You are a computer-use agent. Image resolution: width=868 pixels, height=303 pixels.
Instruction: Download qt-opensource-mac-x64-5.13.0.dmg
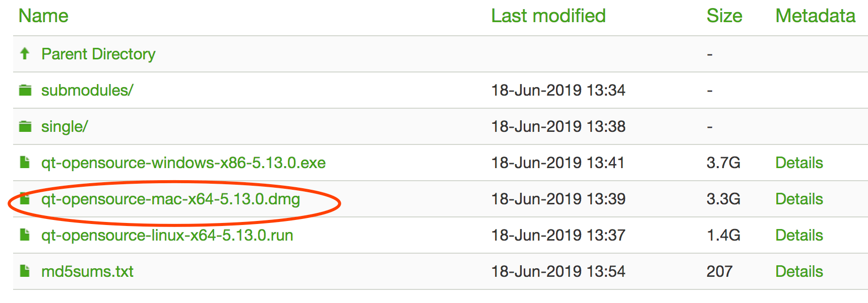coord(171,199)
